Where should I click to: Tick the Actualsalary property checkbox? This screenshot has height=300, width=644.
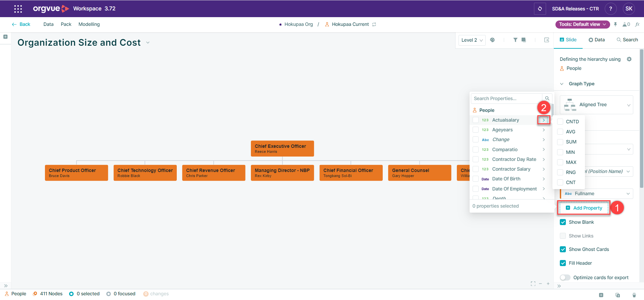coord(476,120)
